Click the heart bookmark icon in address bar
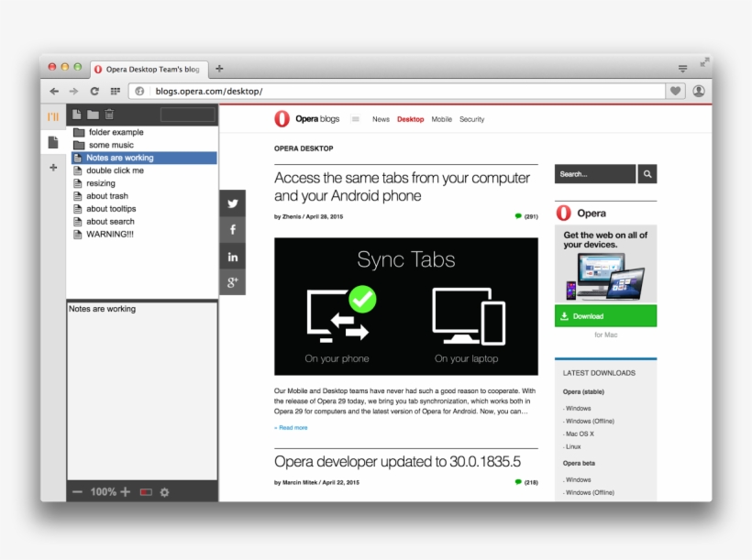 pyautogui.click(x=676, y=92)
